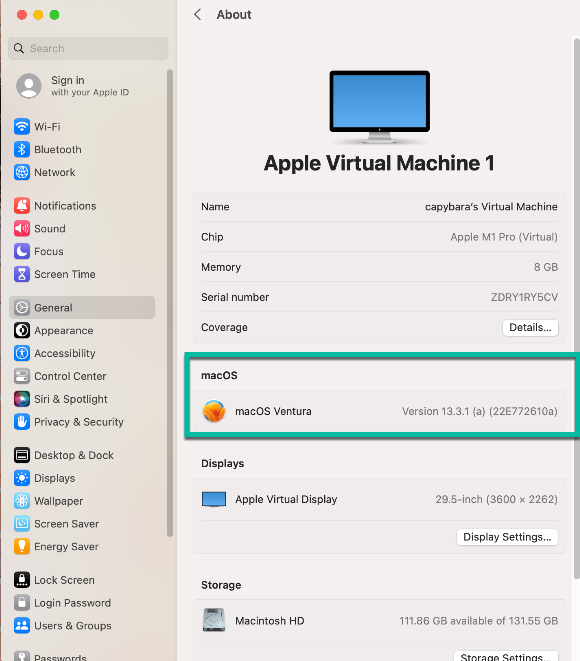This screenshot has height=661, width=580.
Task: Click the Siri & Spotlight icon
Action: point(21,399)
